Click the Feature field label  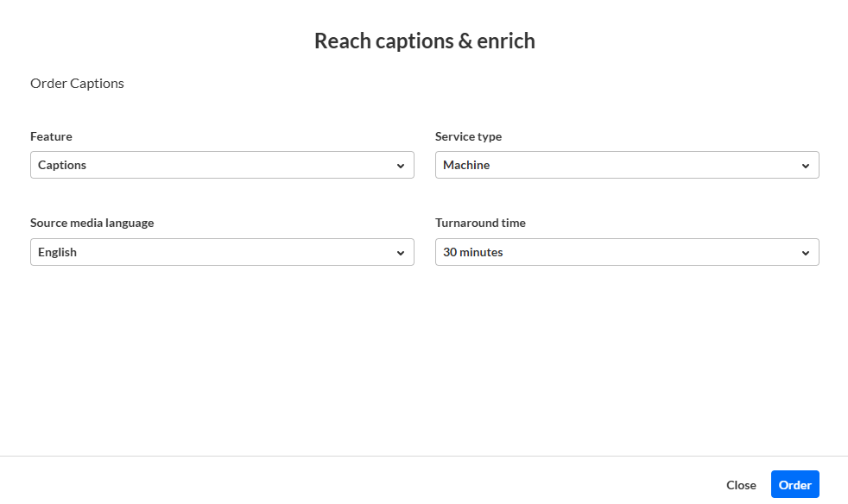tap(51, 136)
